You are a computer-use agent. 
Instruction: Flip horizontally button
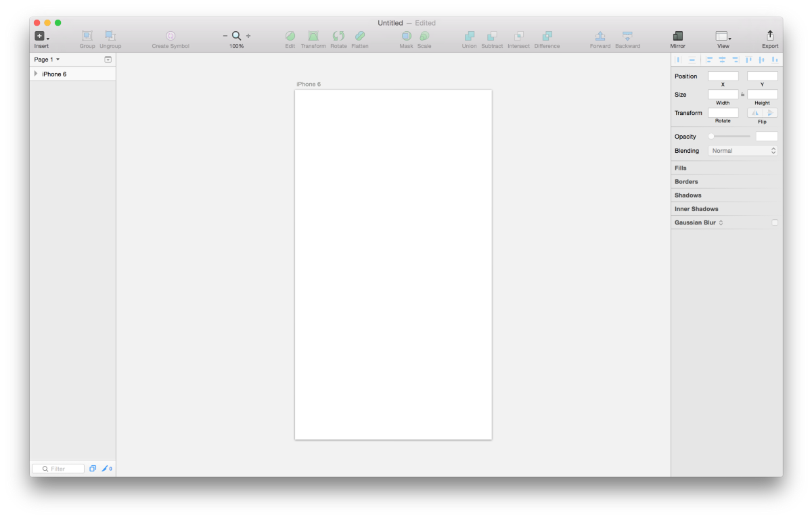(x=755, y=113)
